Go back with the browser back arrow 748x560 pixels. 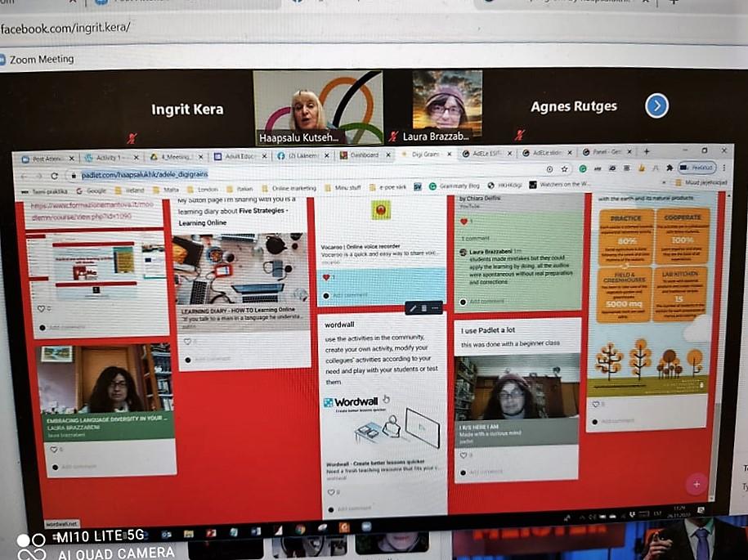point(25,177)
